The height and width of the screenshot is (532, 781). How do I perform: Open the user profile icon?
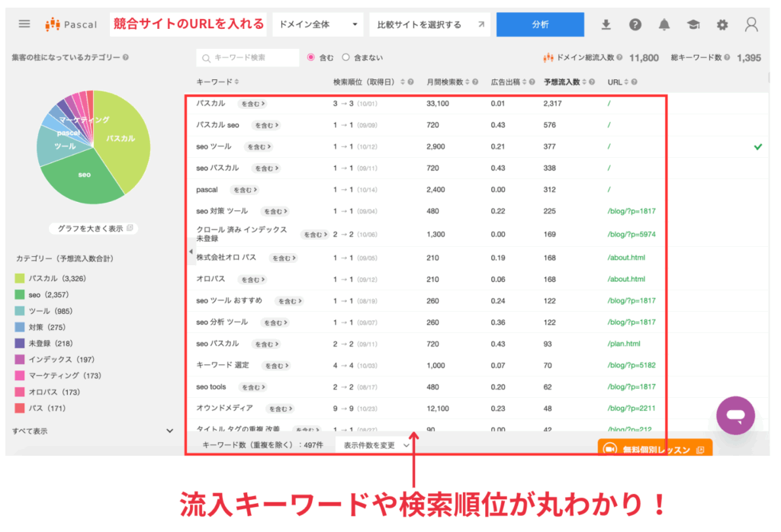coord(751,24)
